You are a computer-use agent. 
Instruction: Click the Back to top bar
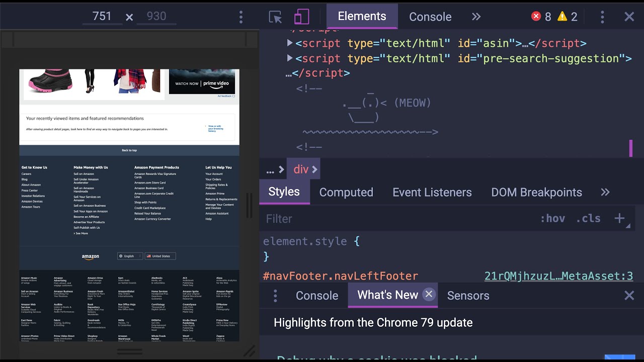coord(129,150)
